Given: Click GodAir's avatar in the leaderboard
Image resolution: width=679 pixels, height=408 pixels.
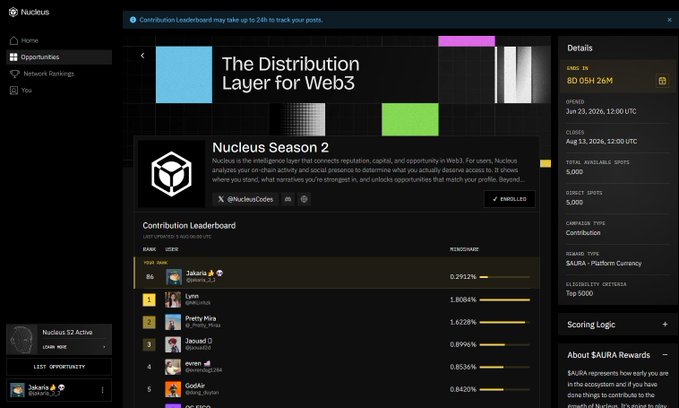Looking at the screenshot, I should (x=173, y=389).
